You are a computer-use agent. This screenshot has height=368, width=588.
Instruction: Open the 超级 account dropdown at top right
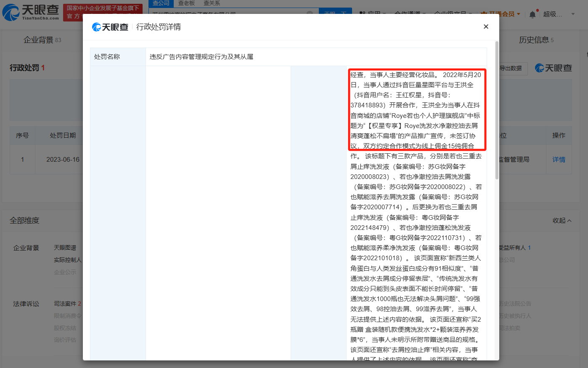click(553, 13)
